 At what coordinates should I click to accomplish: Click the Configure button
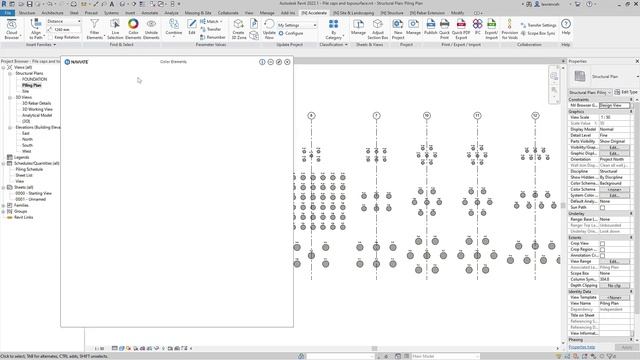(291, 33)
